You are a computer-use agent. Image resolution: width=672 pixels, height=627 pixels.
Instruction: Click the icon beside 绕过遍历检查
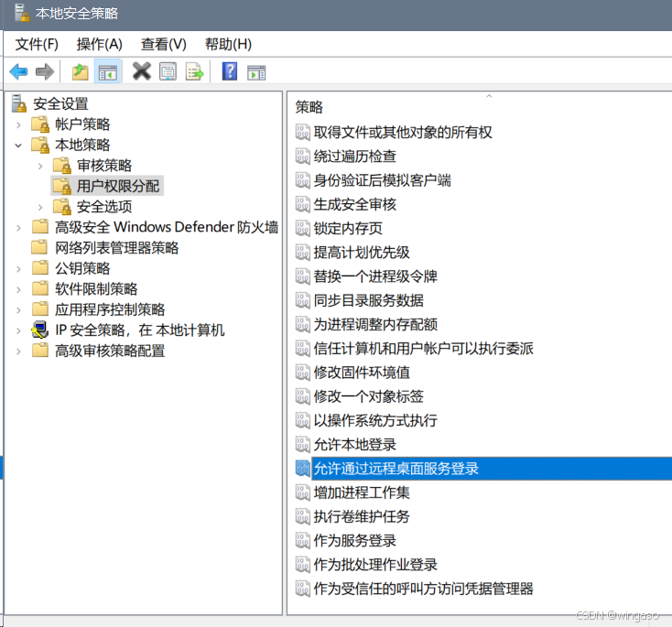point(302,156)
